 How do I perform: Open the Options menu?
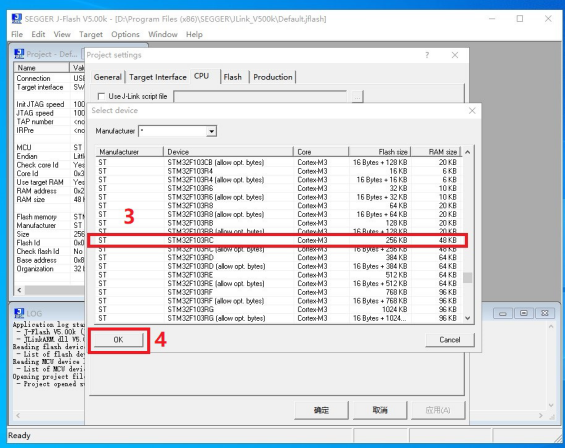125,34
